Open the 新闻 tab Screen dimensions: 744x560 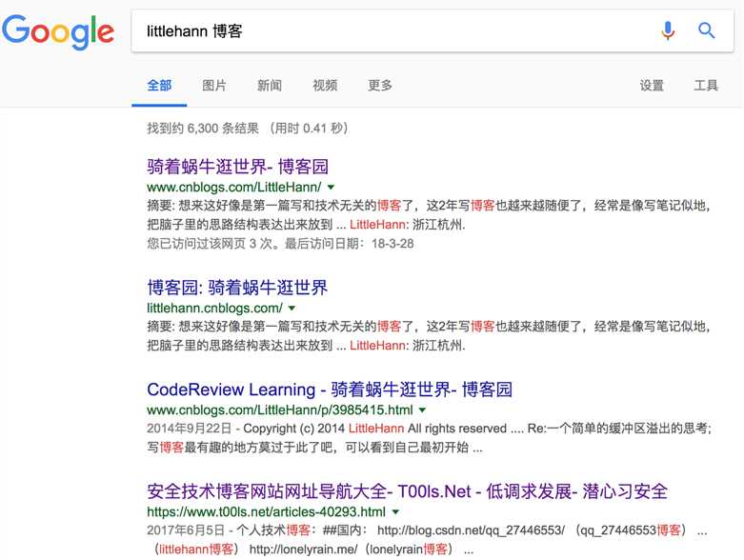point(270,86)
